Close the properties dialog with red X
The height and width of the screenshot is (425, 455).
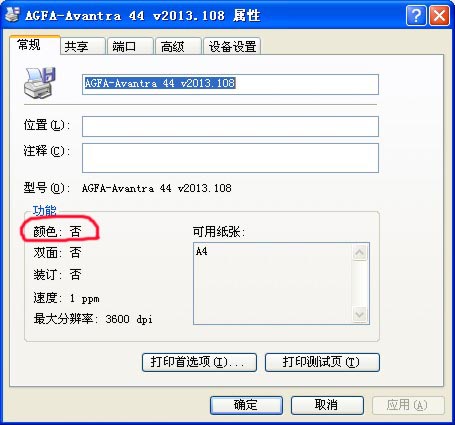(x=439, y=15)
